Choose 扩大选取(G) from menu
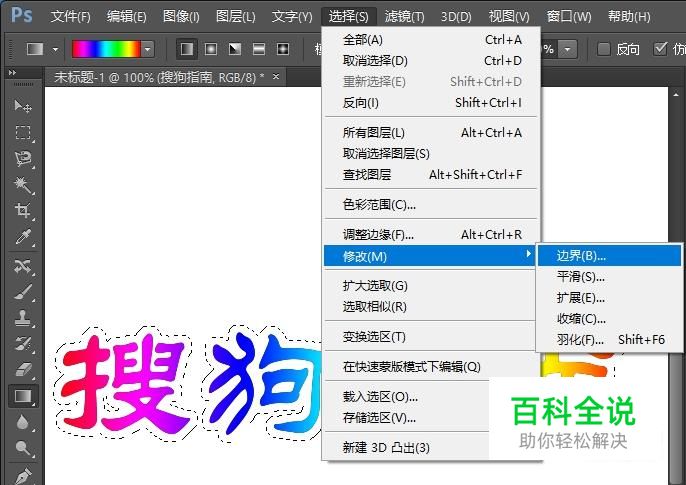This screenshot has width=686, height=485. [x=430, y=286]
